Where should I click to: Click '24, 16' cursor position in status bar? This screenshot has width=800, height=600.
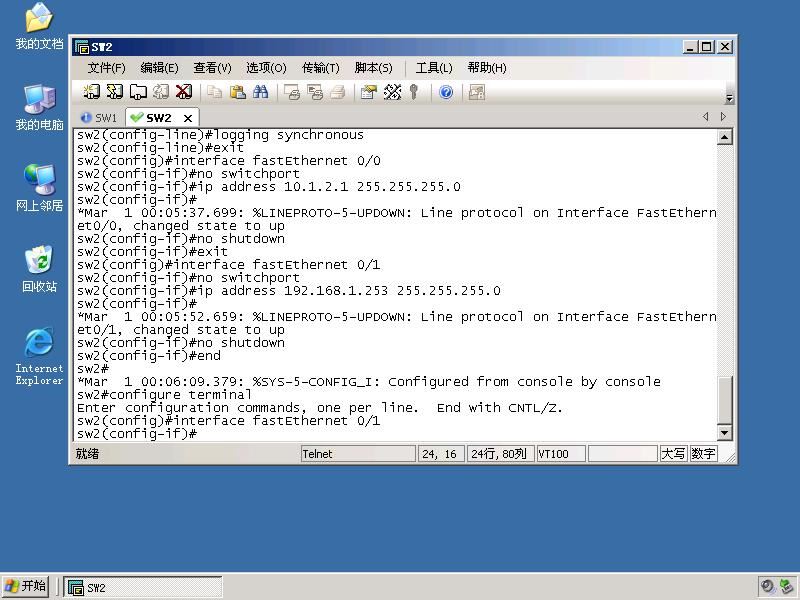(439, 454)
